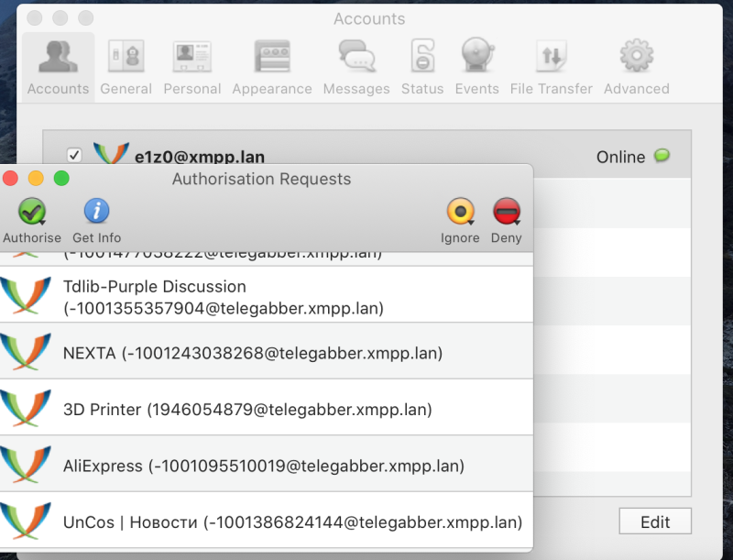Click the XMPP icon of 3D Printer row

coord(26,409)
